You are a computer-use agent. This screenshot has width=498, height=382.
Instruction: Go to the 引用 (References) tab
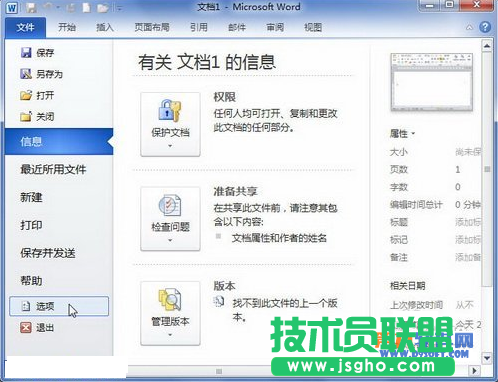199,27
